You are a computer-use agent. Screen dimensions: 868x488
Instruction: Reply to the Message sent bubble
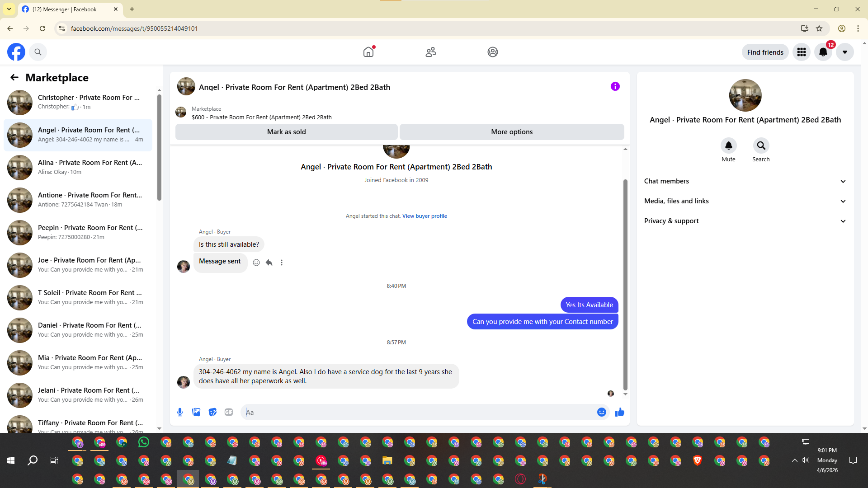point(269,263)
